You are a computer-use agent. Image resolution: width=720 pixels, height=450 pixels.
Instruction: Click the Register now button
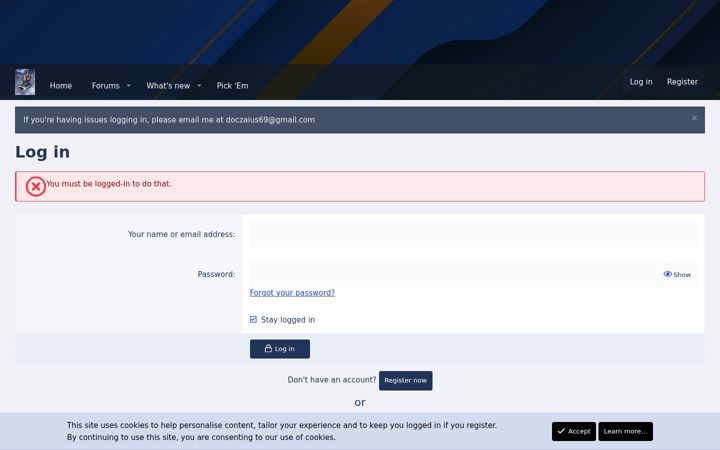coord(405,380)
